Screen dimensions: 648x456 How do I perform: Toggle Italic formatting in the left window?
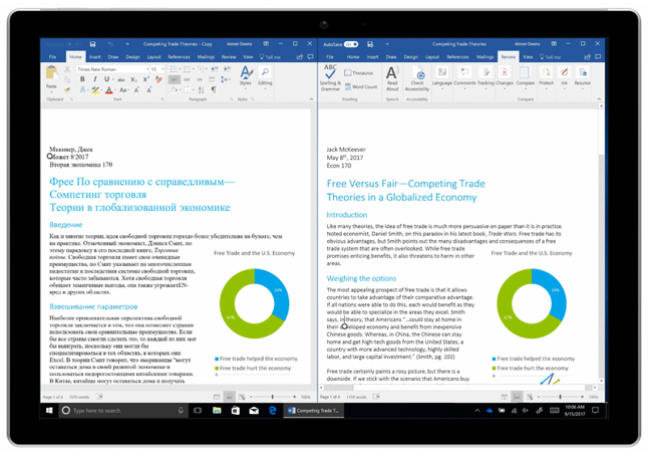[95, 79]
